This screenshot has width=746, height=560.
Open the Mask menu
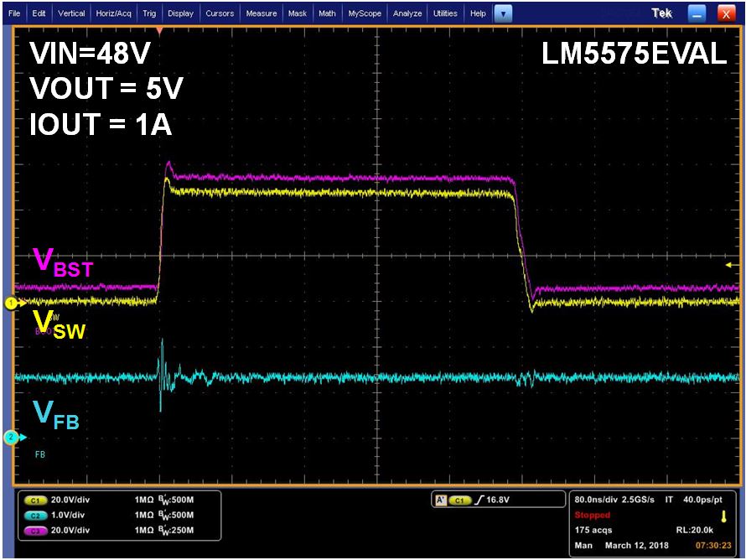298,13
